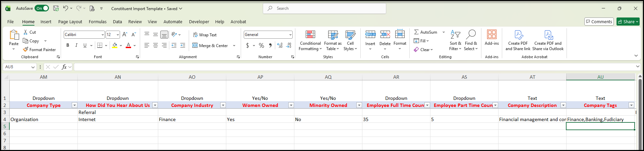The image size is (644, 151).
Task: Switch to the Developer tab
Action: click(x=199, y=22)
